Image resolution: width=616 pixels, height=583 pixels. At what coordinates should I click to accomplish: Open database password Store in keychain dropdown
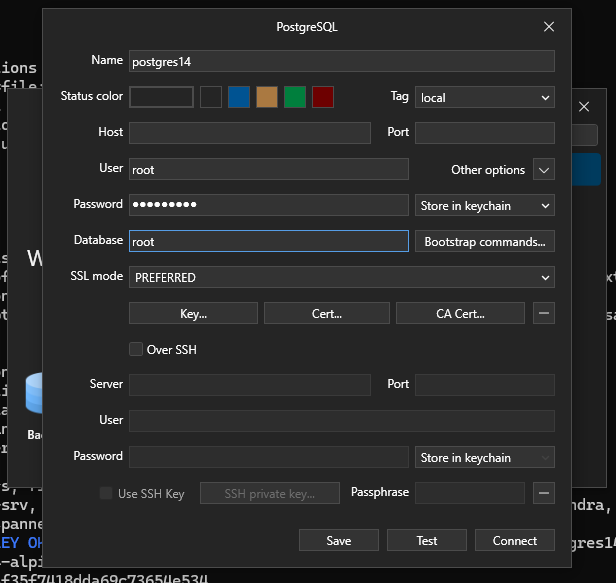[x=485, y=205]
